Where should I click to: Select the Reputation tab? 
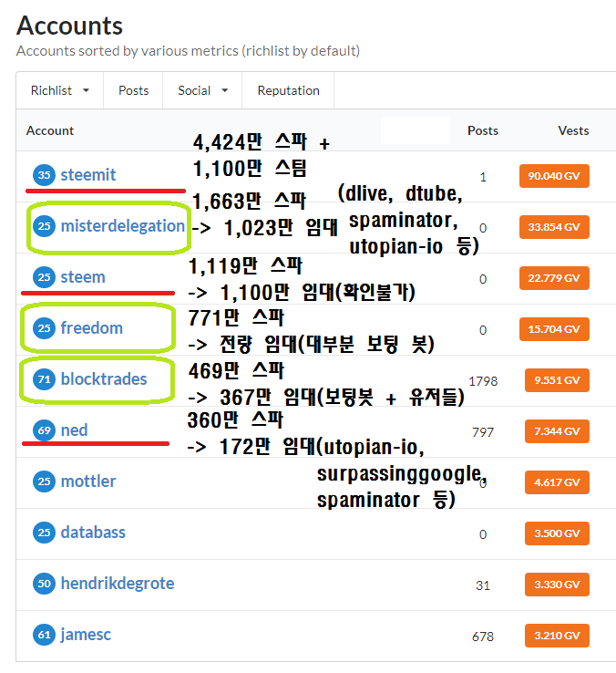pyautogui.click(x=288, y=90)
